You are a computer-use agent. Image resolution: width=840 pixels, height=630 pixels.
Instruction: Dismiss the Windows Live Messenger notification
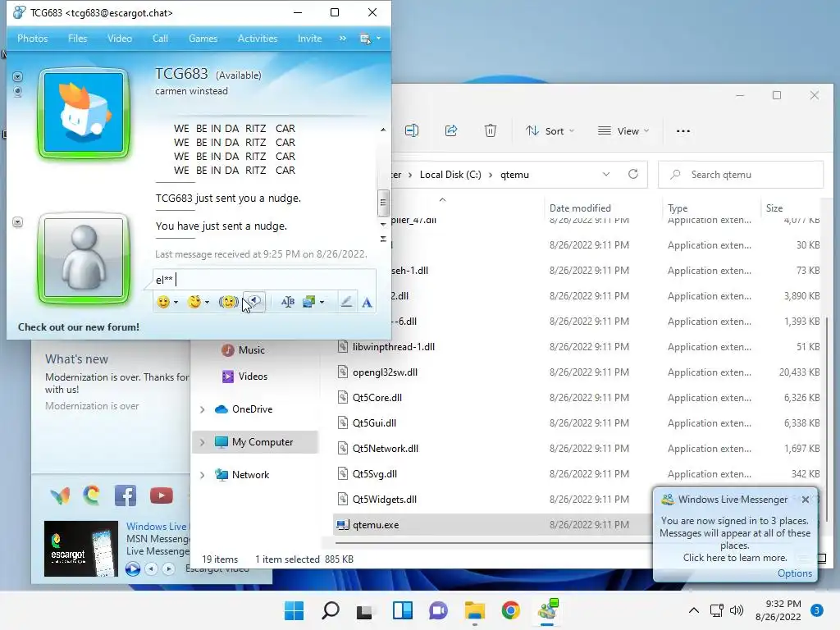point(806,500)
